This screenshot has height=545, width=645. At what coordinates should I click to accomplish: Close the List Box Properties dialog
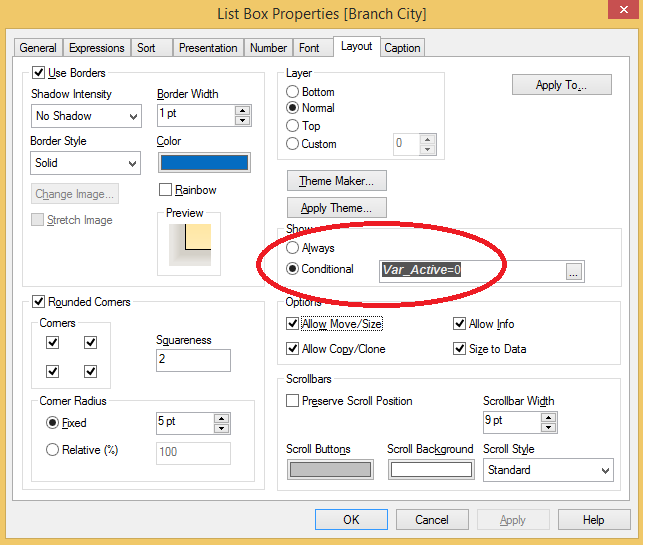624,13
